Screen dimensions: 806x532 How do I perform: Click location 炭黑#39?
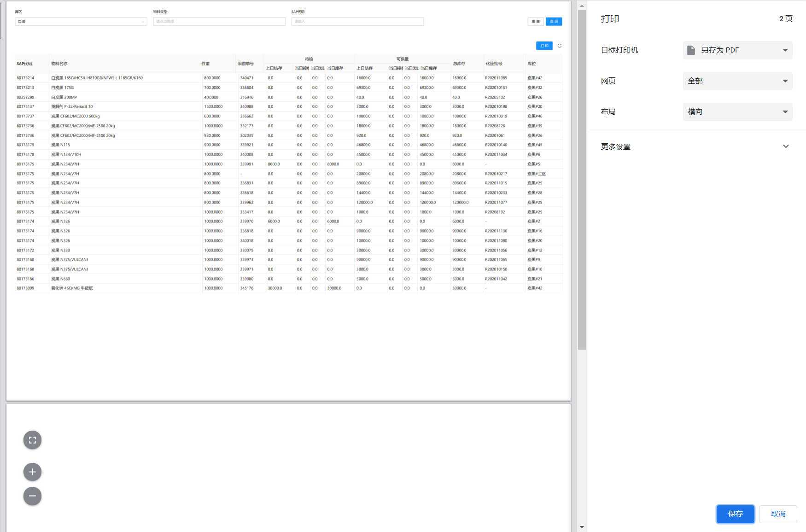(535, 126)
